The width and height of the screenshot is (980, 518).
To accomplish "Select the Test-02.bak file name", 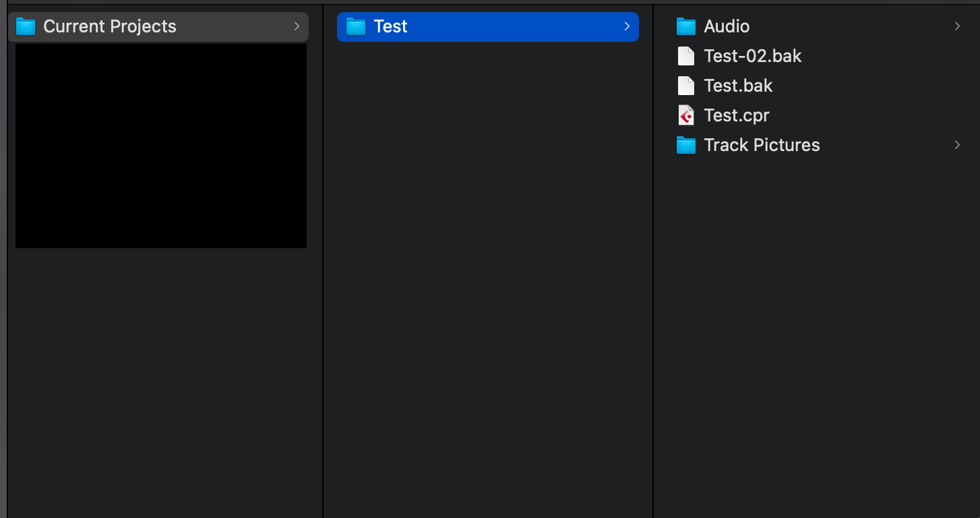I will point(753,56).
